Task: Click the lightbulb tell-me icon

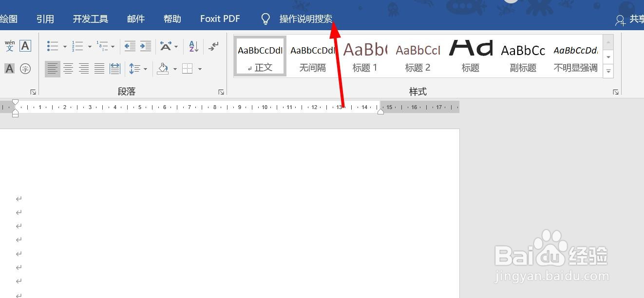Action: click(x=265, y=19)
